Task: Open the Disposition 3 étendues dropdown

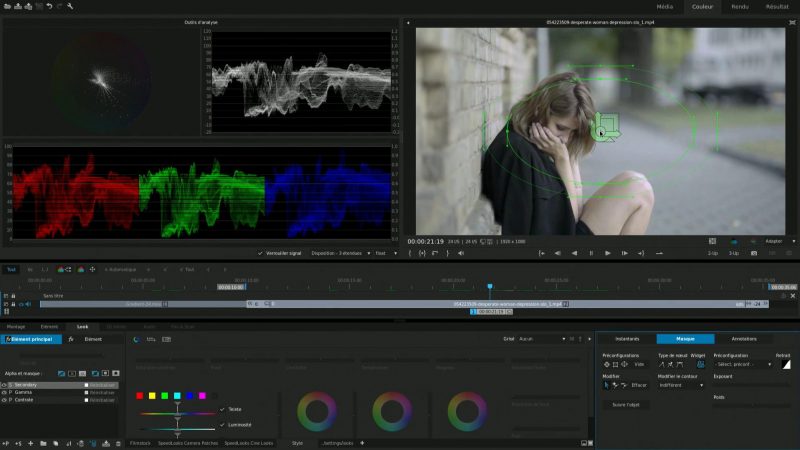Action: [x=340, y=253]
